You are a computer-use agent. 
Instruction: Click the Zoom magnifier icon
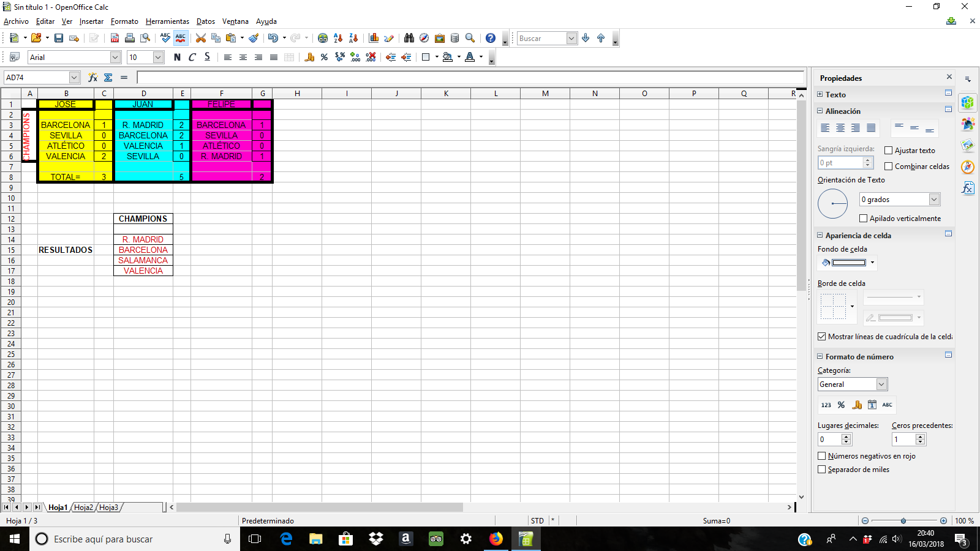(x=470, y=38)
